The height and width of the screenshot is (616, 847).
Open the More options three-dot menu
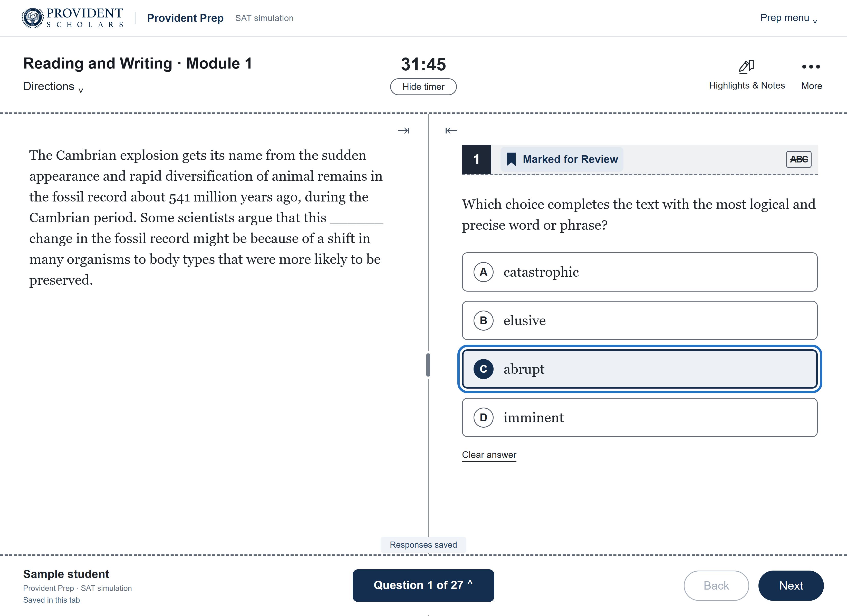[811, 75]
